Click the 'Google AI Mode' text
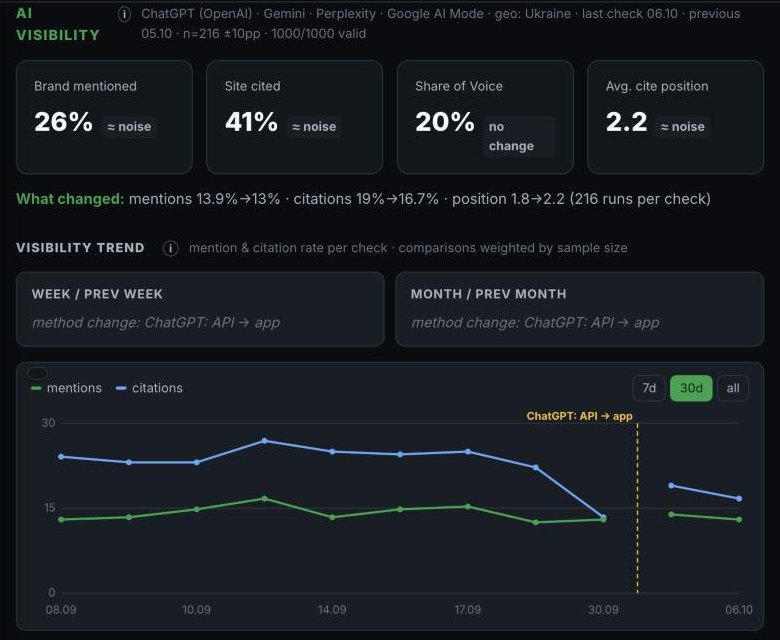Screen dimensions: 780x640 tap(435, 14)
